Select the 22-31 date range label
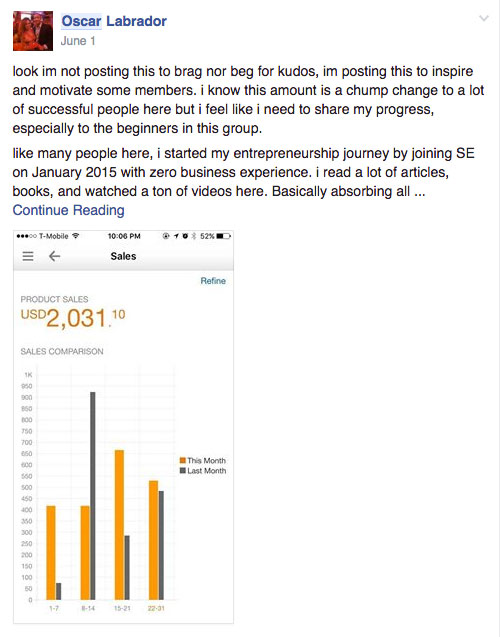Screen dimensions: 500x637 [x=156, y=608]
